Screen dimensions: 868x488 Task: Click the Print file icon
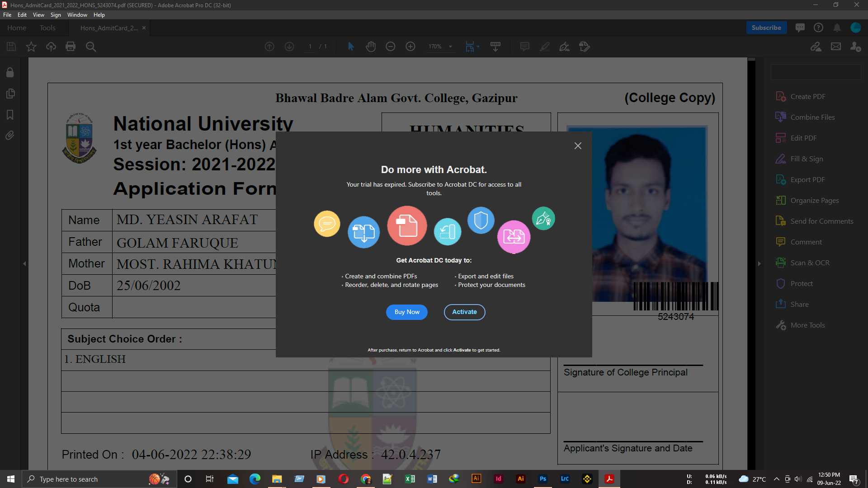coord(71,47)
